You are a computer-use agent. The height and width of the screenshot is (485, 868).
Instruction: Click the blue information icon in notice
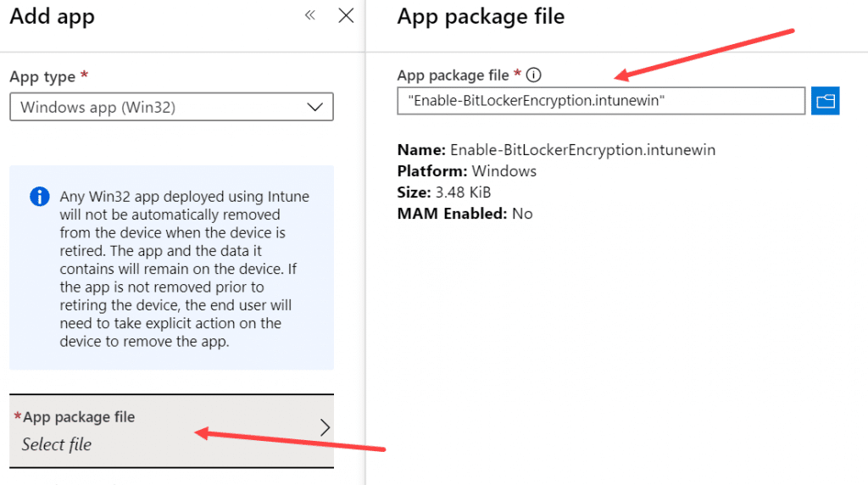[40, 197]
